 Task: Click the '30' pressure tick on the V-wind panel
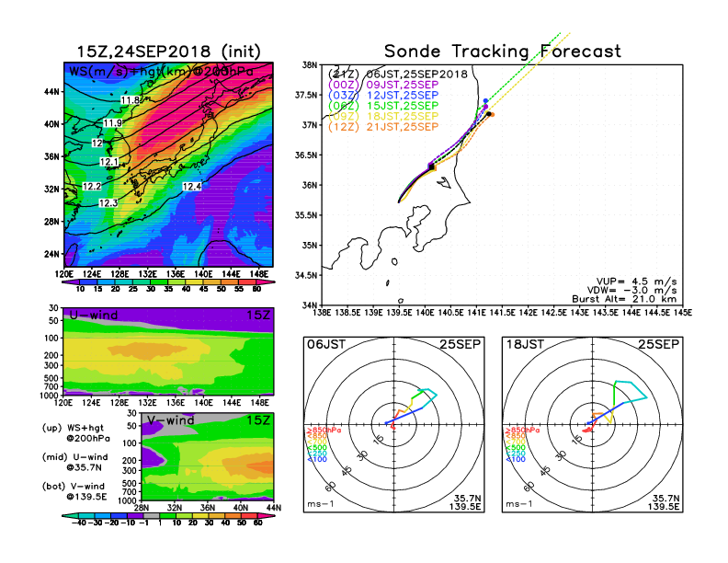pyautogui.click(x=131, y=413)
